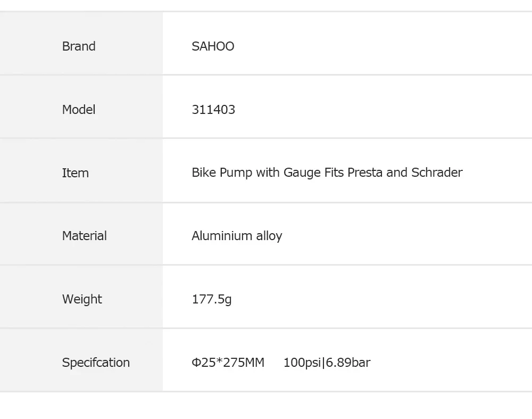Select Bike Pump with Gauge description text

(x=327, y=172)
